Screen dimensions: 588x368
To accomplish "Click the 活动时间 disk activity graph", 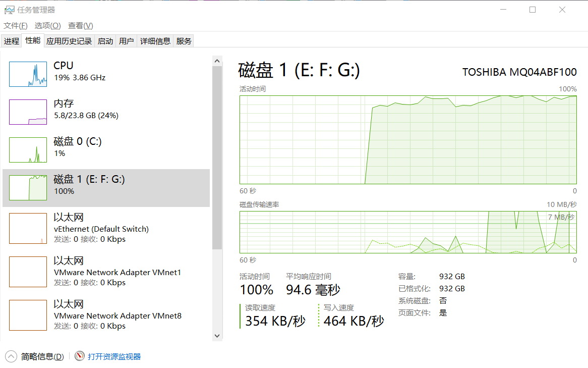I will (408, 140).
